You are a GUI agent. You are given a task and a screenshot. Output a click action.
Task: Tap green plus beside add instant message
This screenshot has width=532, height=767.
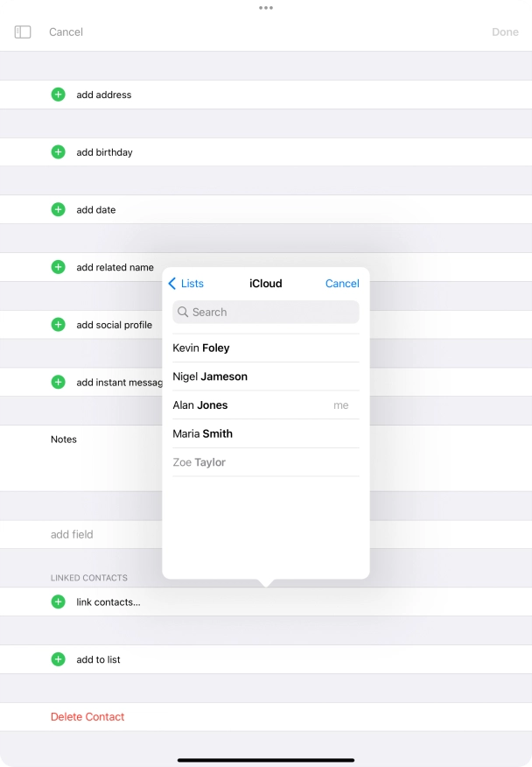click(58, 382)
